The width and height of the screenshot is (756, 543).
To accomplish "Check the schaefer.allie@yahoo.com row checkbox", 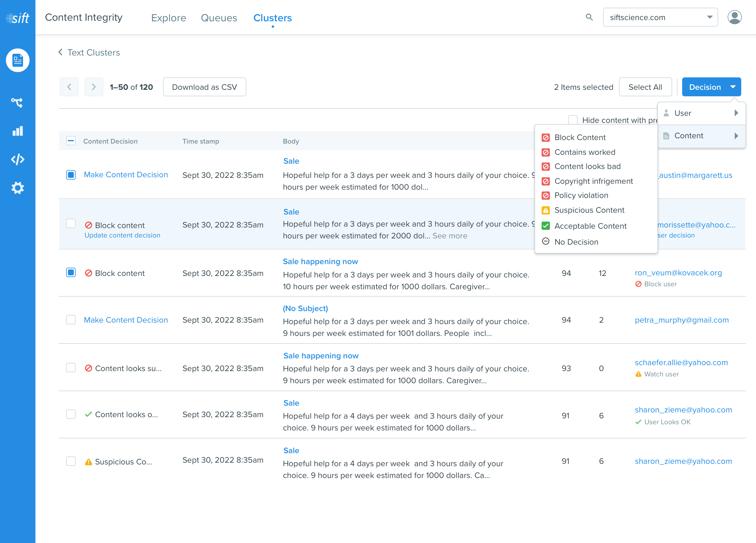I will point(71,368).
